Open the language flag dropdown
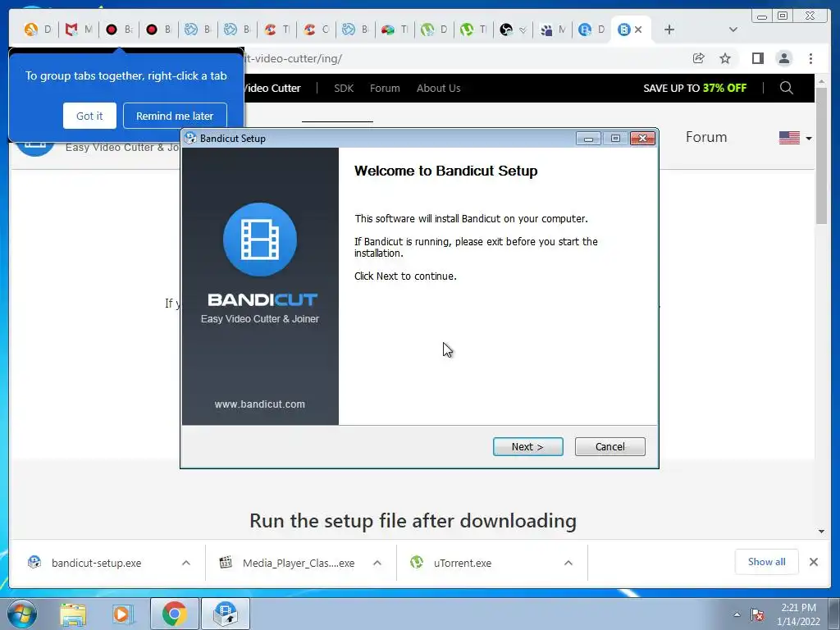The height and width of the screenshot is (630, 840). tap(796, 138)
